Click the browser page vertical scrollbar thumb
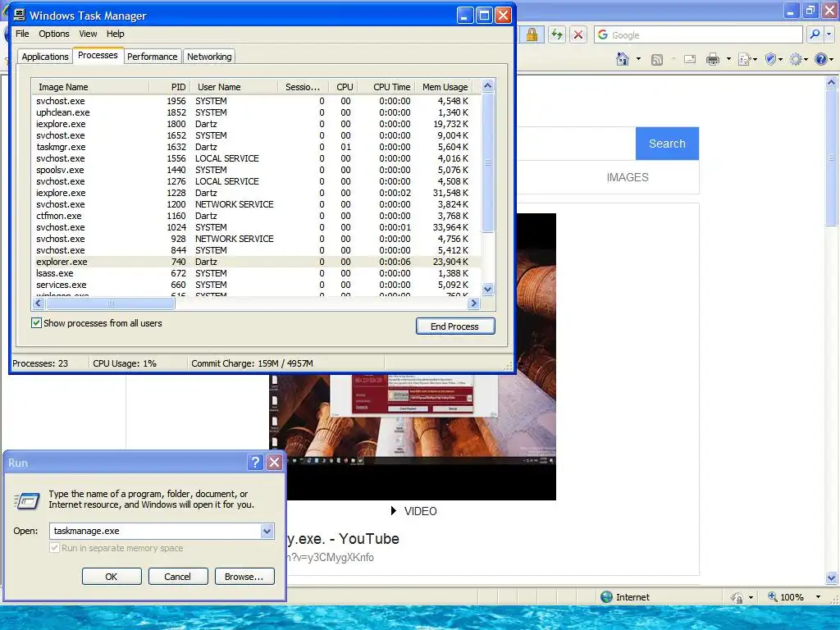The image size is (840, 630). pyautogui.click(x=832, y=157)
